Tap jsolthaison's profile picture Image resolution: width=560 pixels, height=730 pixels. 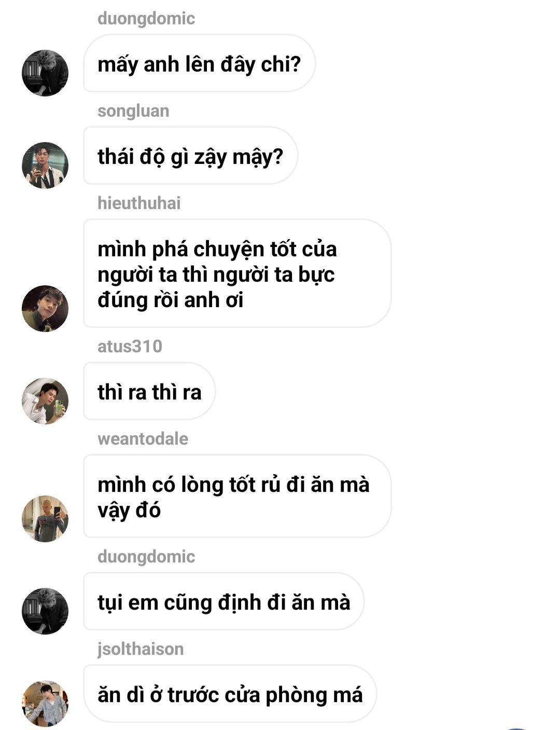pyautogui.click(x=45, y=703)
